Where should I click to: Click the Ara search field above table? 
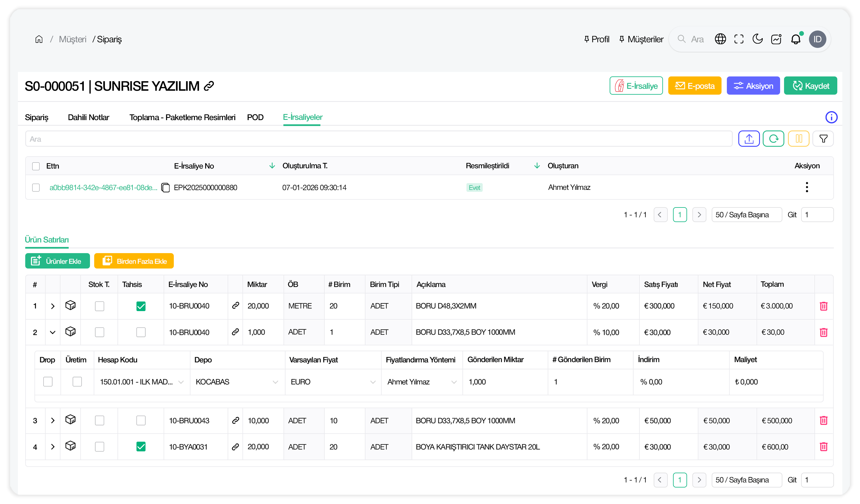[x=378, y=139]
